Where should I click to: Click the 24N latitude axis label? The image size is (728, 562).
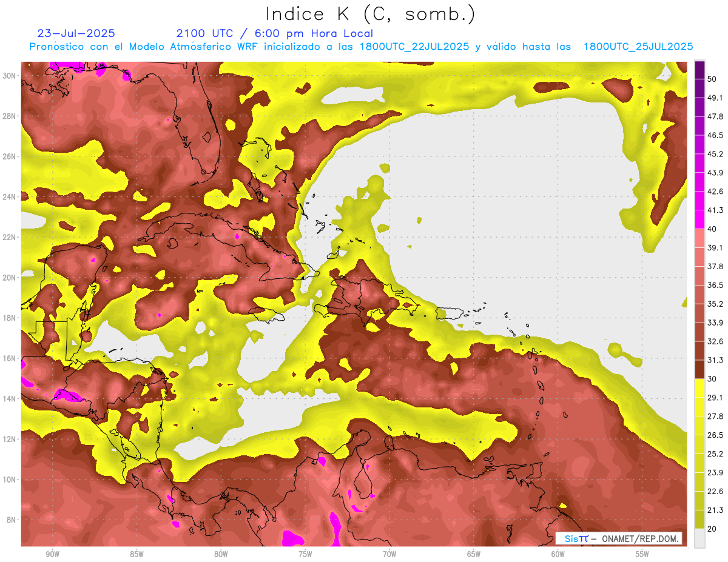point(10,196)
